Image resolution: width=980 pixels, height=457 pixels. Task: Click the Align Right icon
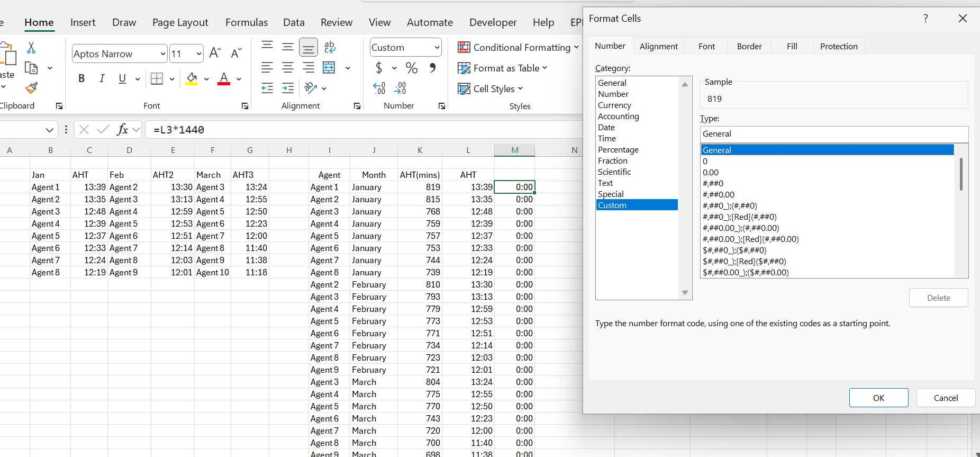[308, 68]
